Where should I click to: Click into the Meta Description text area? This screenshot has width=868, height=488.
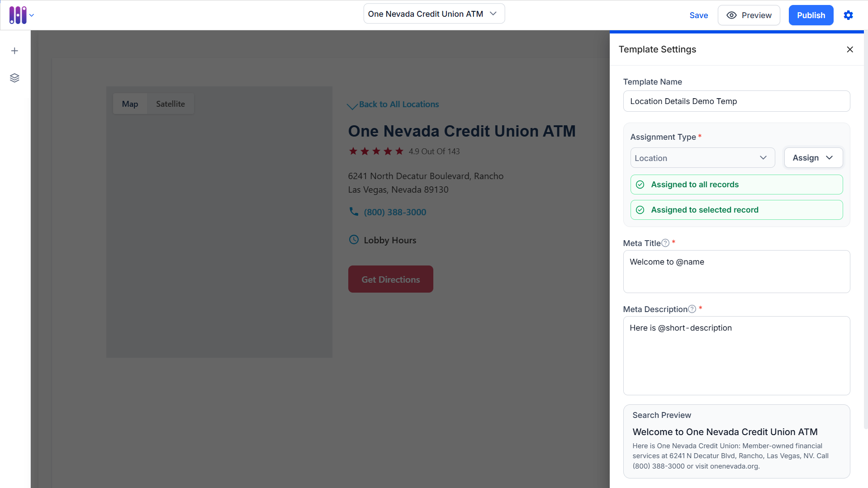[x=736, y=355]
